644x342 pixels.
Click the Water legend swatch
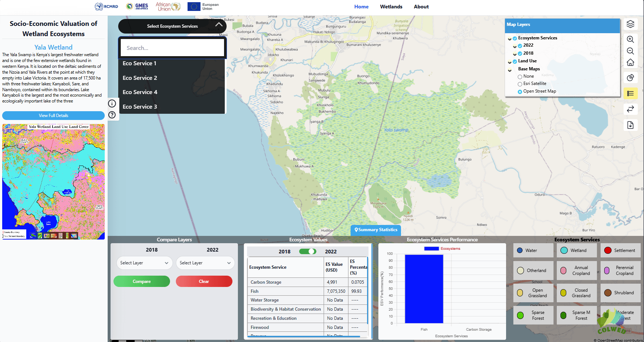[520, 250]
